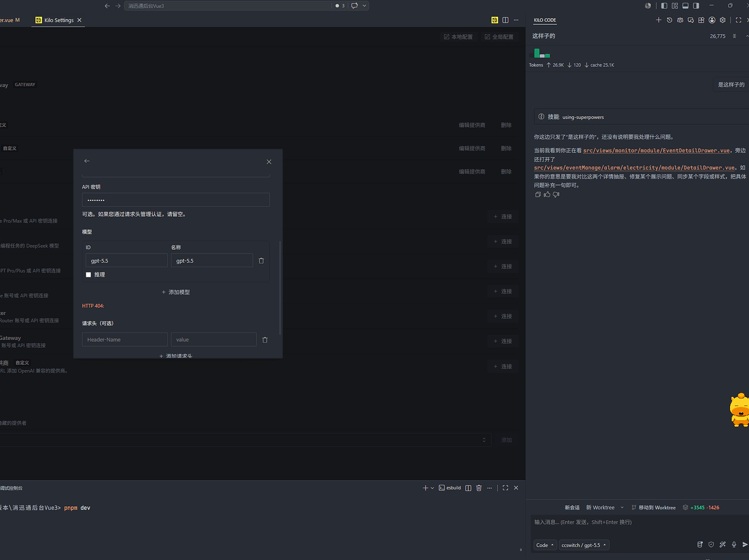Image resolution: width=749 pixels, height=560 pixels.
Task: Split the terminal panel
Action: click(468, 488)
